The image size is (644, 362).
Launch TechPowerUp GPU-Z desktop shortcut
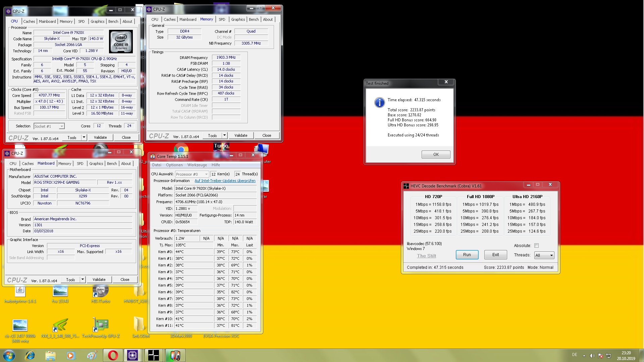click(x=100, y=328)
